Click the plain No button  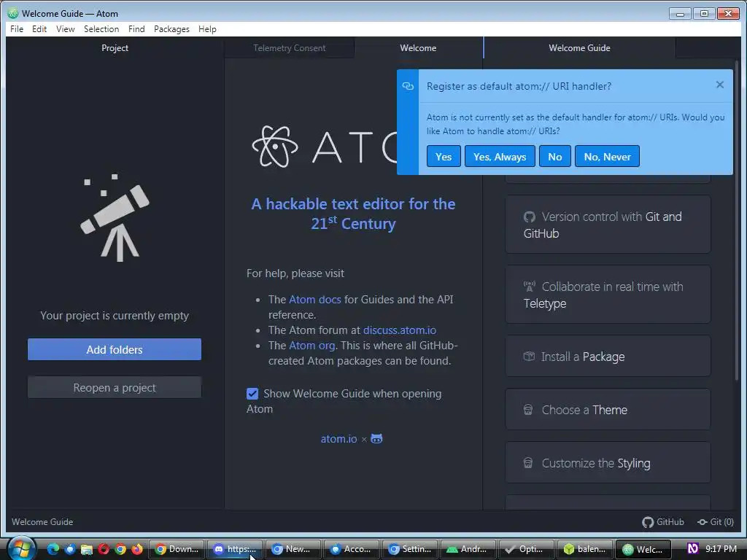tap(555, 156)
